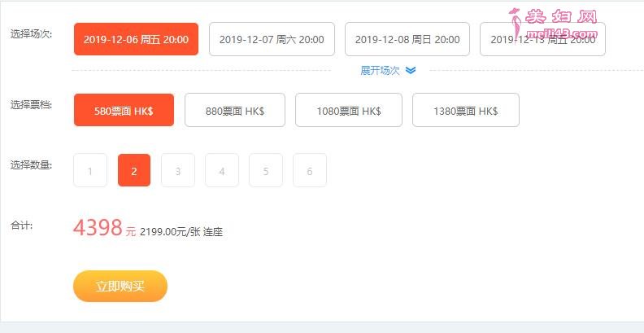Select quantity 5 tickets

pos(266,170)
